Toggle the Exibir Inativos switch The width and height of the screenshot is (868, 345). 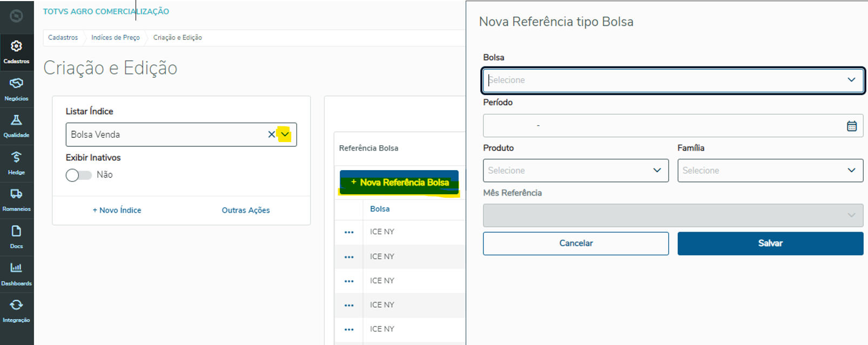point(78,175)
